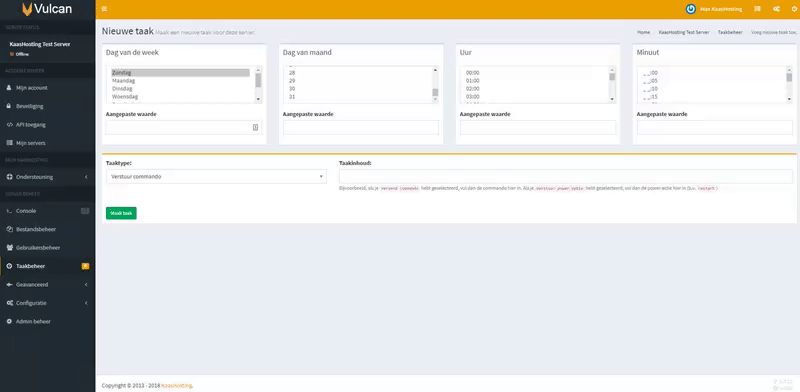The width and height of the screenshot is (800, 392).
Task: Open Bestandsbeheer menu item
Action: click(x=47, y=229)
